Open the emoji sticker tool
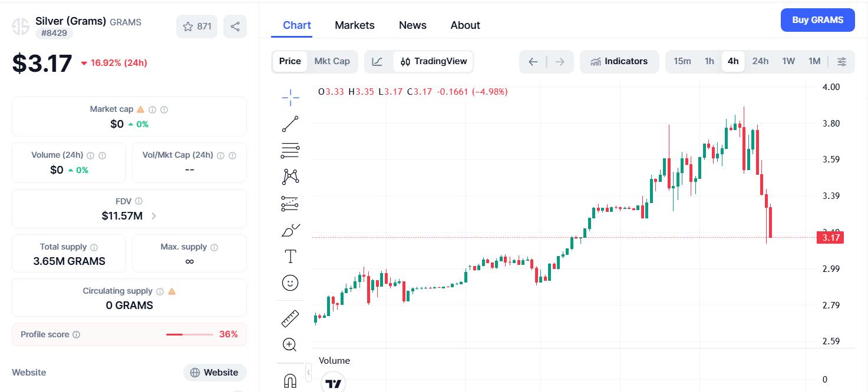This screenshot has height=392, width=868. [x=290, y=283]
